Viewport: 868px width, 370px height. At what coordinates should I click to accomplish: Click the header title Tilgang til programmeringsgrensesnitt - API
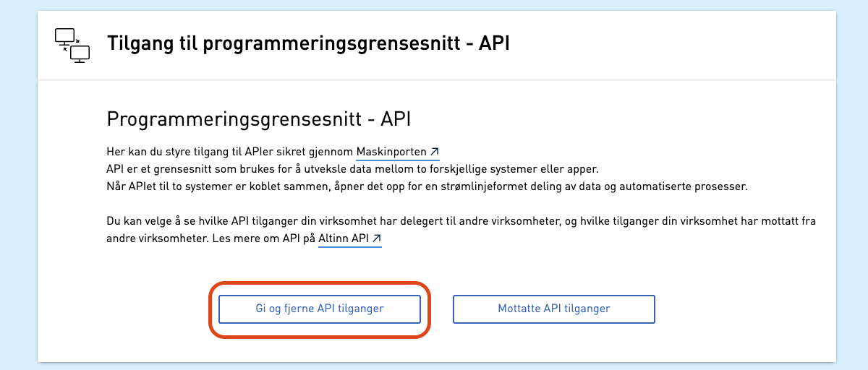pyautogui.click(x=309, y=43)
